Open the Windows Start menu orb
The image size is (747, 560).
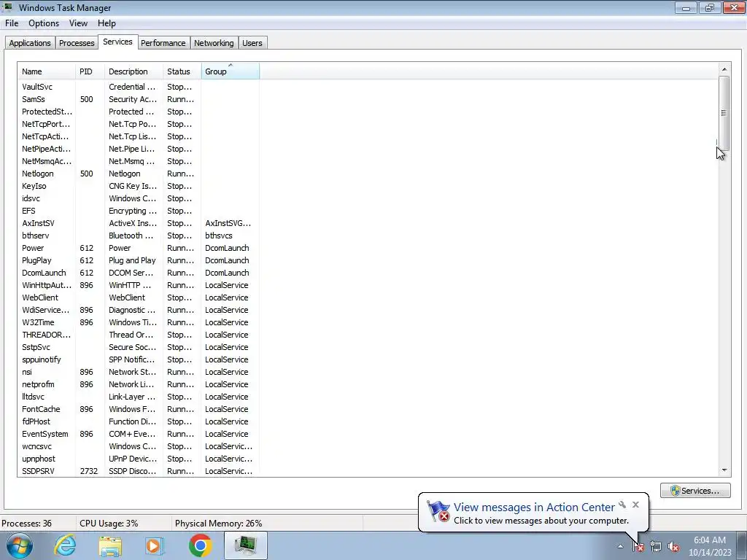pos(20,545)
